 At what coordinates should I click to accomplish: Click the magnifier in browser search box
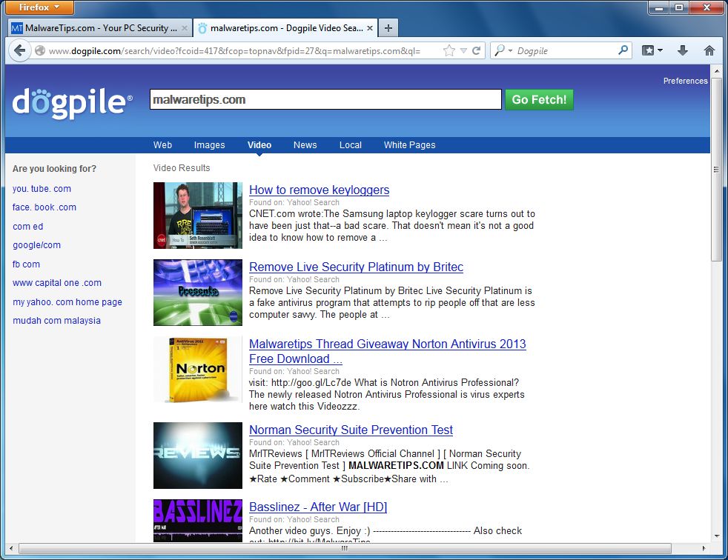pos(623,50)
